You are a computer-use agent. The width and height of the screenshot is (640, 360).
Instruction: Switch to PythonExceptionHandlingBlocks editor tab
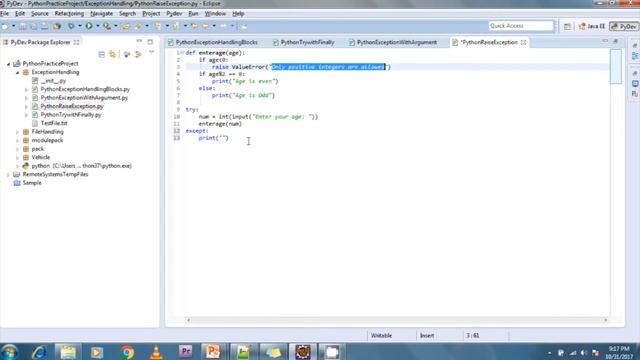(x=213, y=42)
